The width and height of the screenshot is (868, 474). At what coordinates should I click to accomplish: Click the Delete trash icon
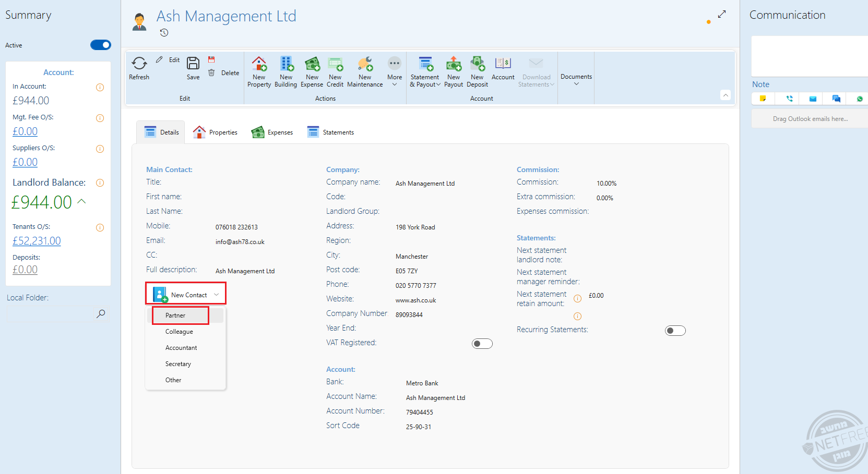click(211, 72)
